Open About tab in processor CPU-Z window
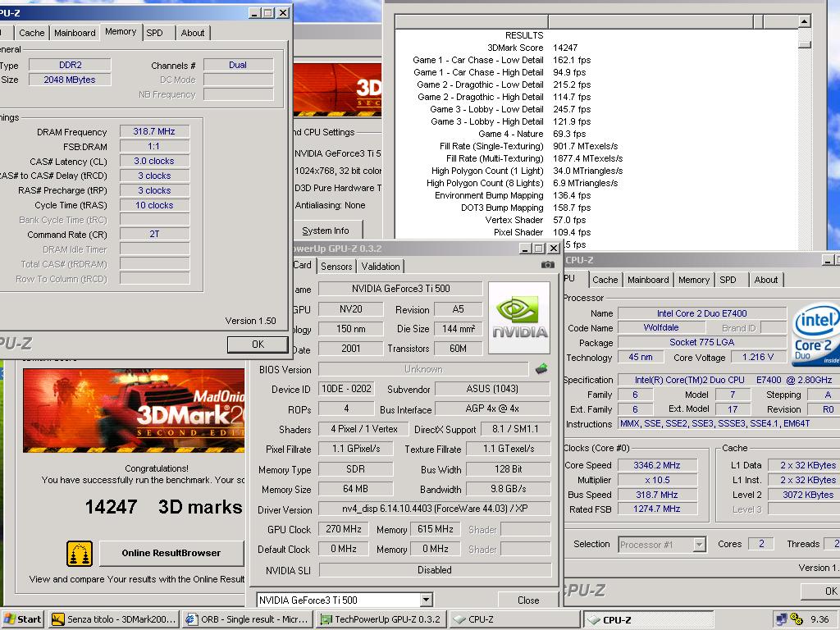 point(766,280)
